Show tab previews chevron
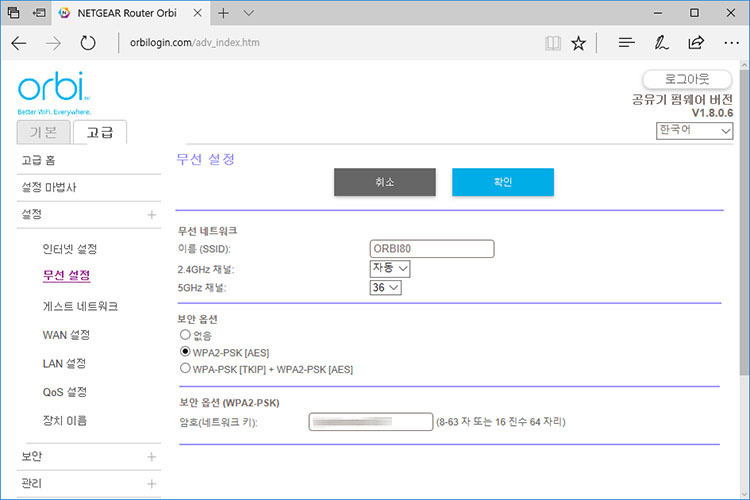 pos(248,13)
